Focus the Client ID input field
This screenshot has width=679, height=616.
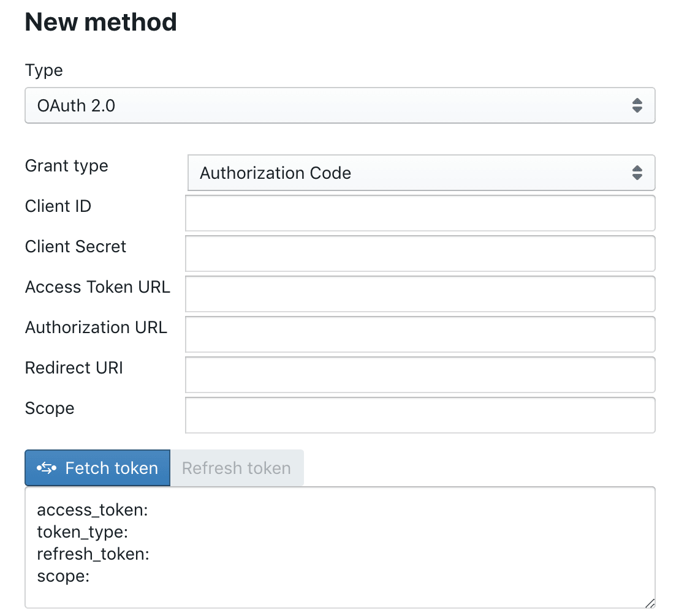click(x=420, y=213)
